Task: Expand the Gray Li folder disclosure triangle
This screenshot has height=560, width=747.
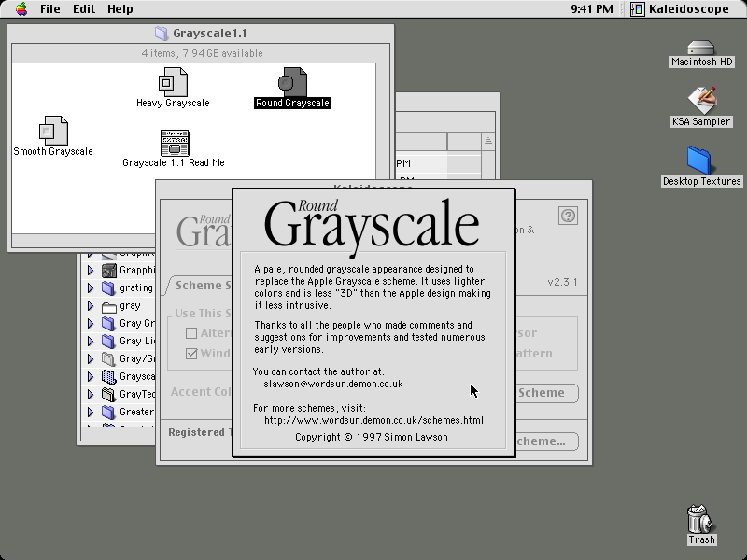Action: click(91, 342)
